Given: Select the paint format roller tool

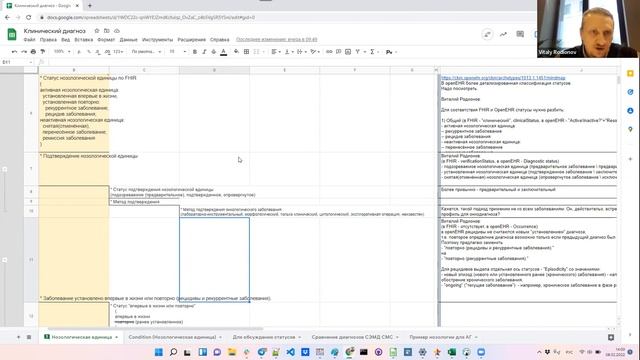Looking at the screenshot, I should click(42, 52).
